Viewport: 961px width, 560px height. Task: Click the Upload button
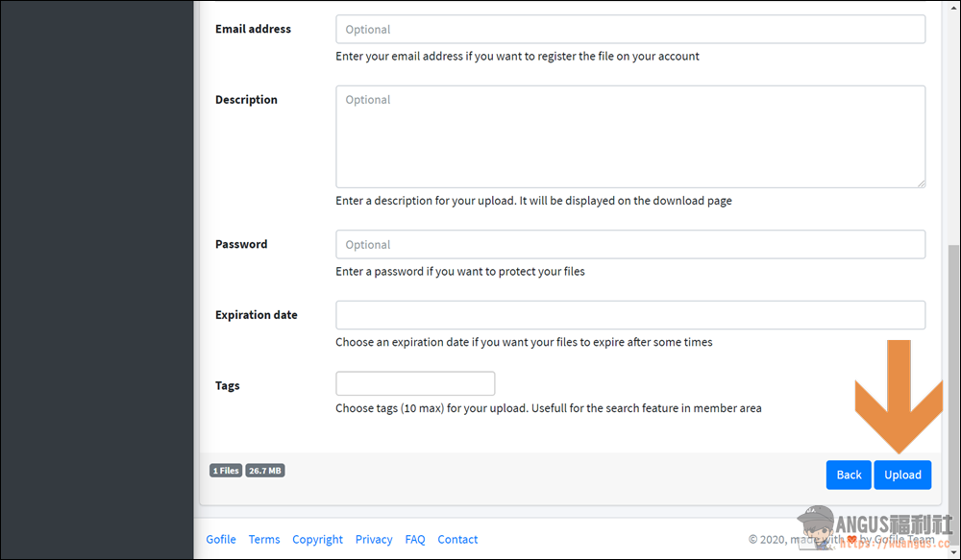(902, 475)
